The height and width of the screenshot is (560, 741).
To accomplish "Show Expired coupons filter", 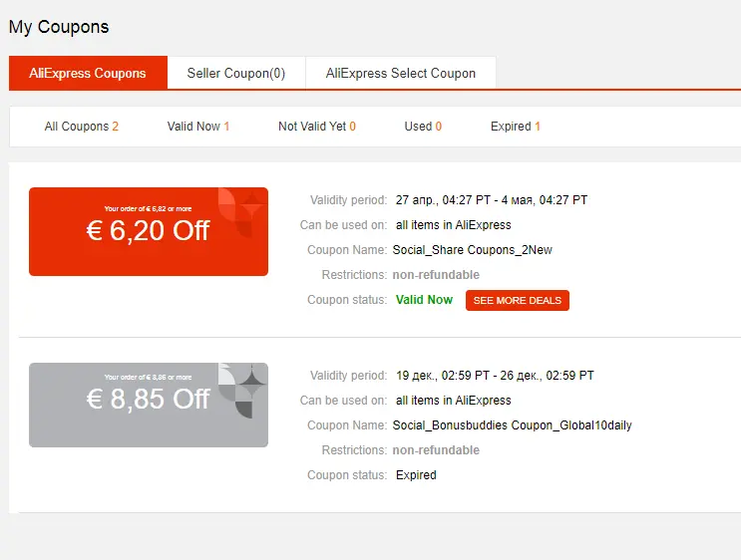I will coord(515,127).
